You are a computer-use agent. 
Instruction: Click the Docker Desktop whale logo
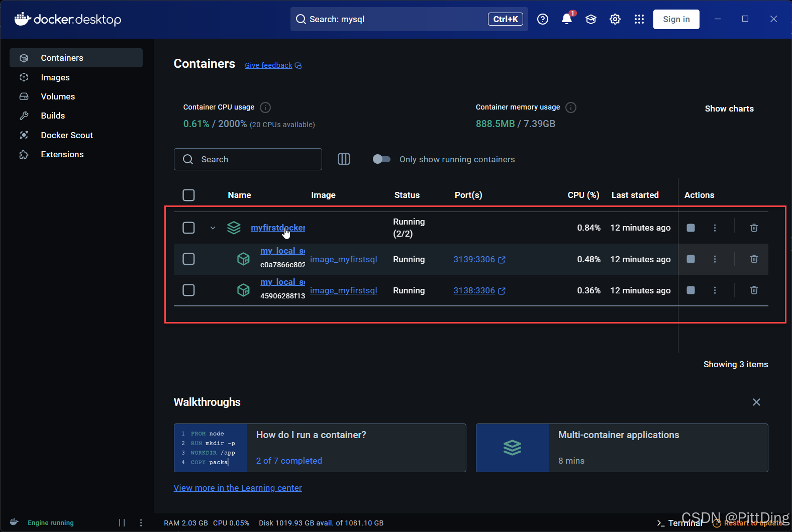click(x=68, y=19)
